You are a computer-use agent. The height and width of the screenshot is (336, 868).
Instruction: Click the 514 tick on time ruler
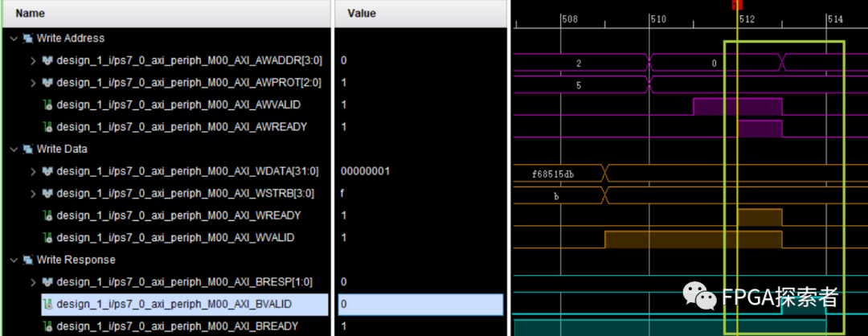pyautogui.click(x=835, y=19)
